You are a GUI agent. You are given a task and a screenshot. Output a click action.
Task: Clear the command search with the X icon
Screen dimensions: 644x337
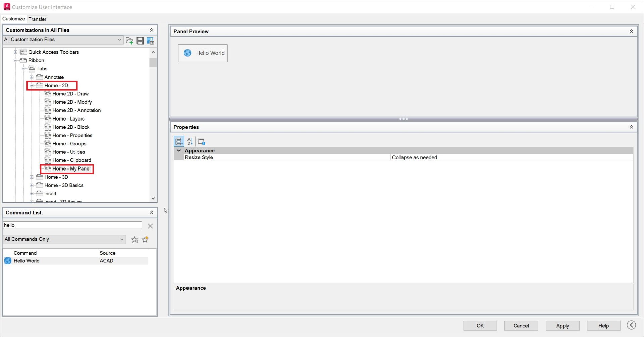tap(150, 226)
